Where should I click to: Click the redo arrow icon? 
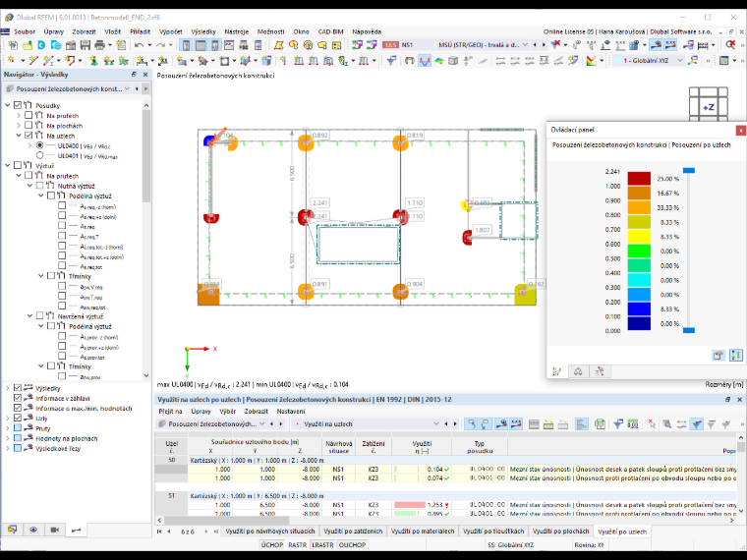click(160, 45)
